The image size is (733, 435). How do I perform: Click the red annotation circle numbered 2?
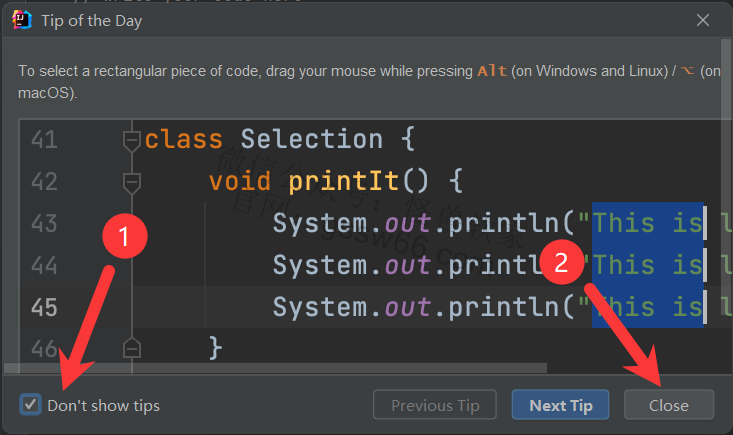(x=561, y=263)
